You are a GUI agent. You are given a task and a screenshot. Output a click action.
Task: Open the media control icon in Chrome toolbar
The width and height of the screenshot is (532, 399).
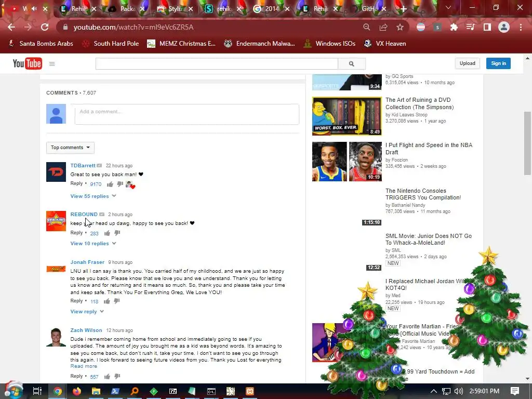point(471,27)
